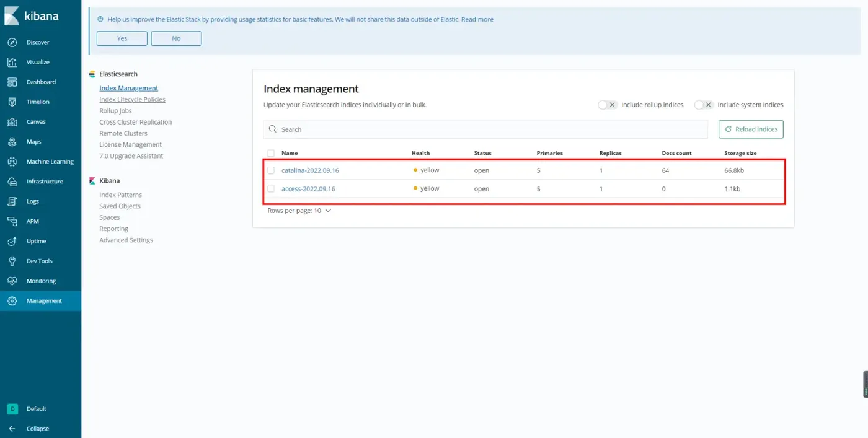Sort by the Storage size column header

(740, 153)
